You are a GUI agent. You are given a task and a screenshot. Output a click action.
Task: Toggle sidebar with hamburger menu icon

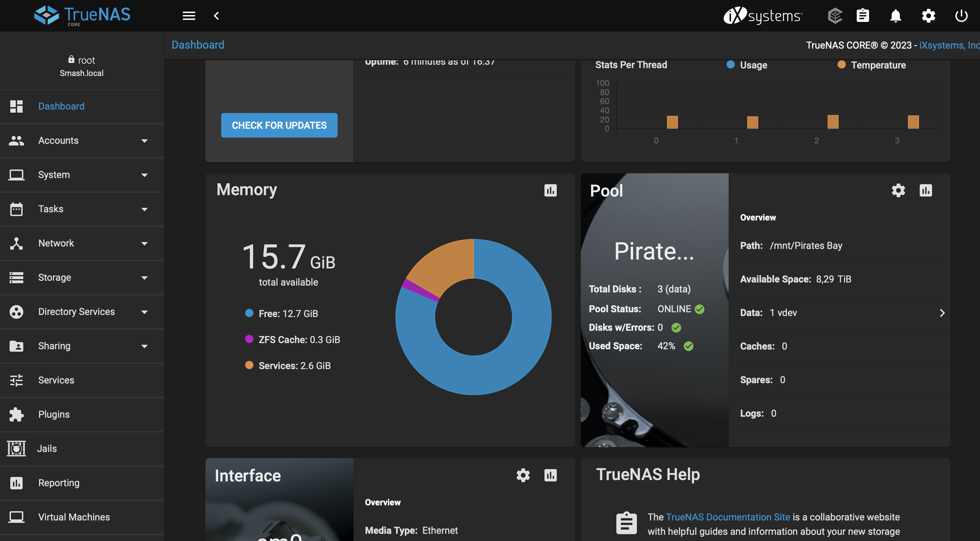click(189, 16)
